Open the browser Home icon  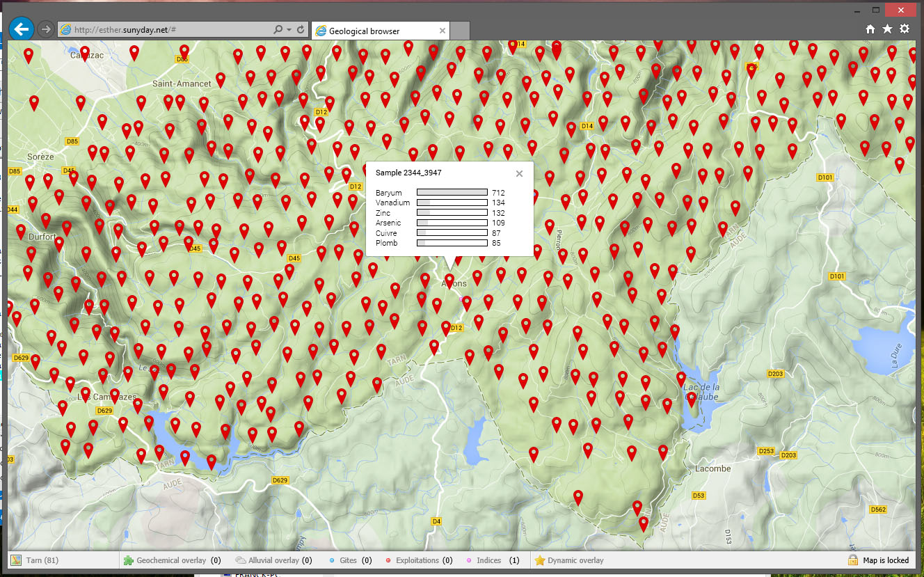870,29
